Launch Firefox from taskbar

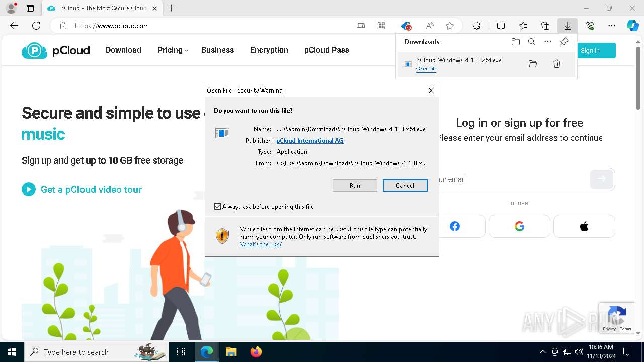(x=256, y=352)
